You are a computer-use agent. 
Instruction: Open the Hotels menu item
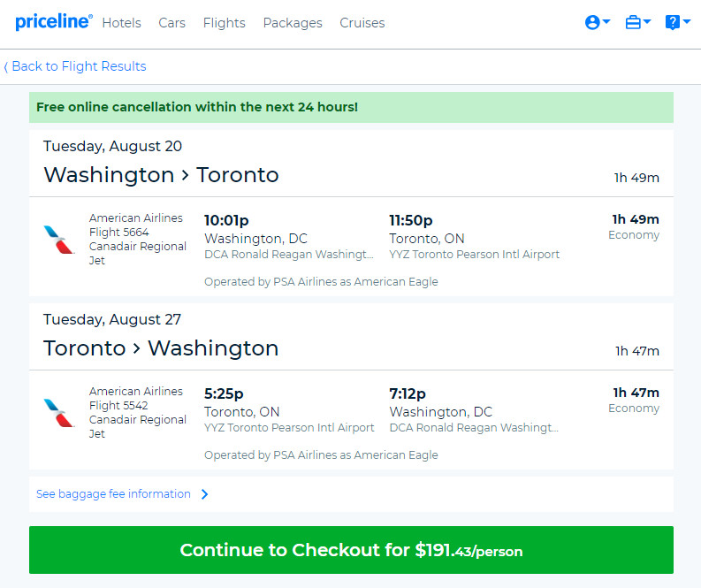[x=122, y=23]
